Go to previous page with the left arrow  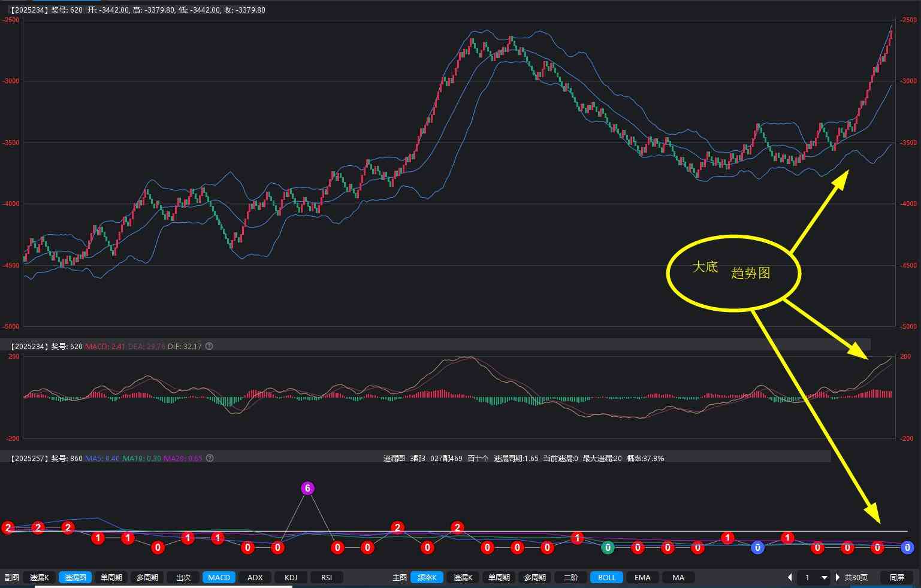790,577
